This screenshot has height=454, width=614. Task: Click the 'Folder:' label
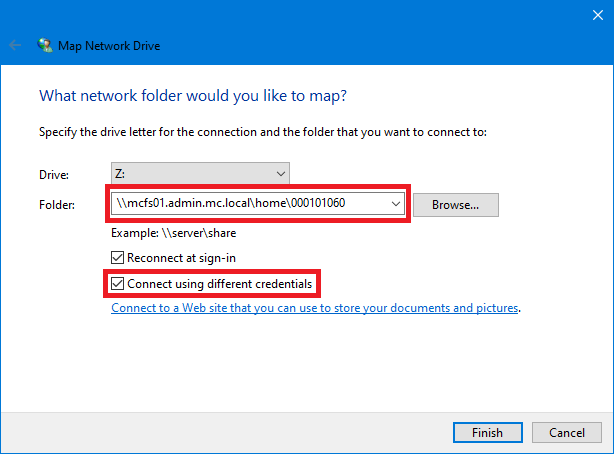57,205
